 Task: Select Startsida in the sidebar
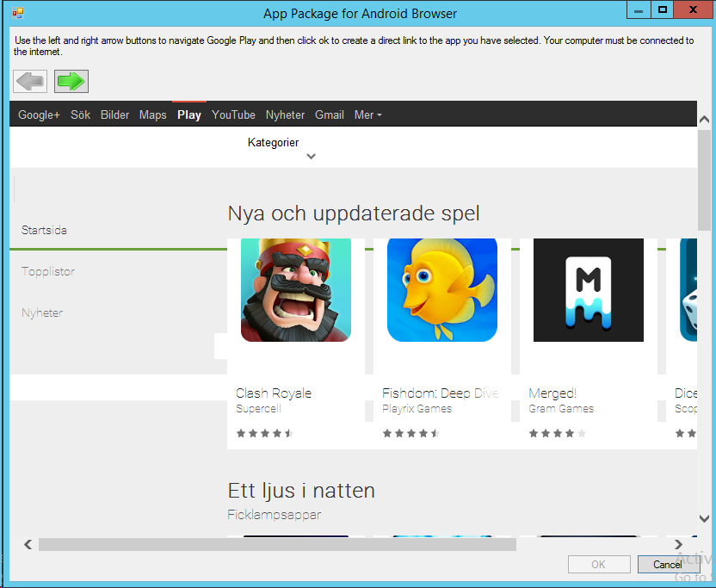click(x=44, y=230)
